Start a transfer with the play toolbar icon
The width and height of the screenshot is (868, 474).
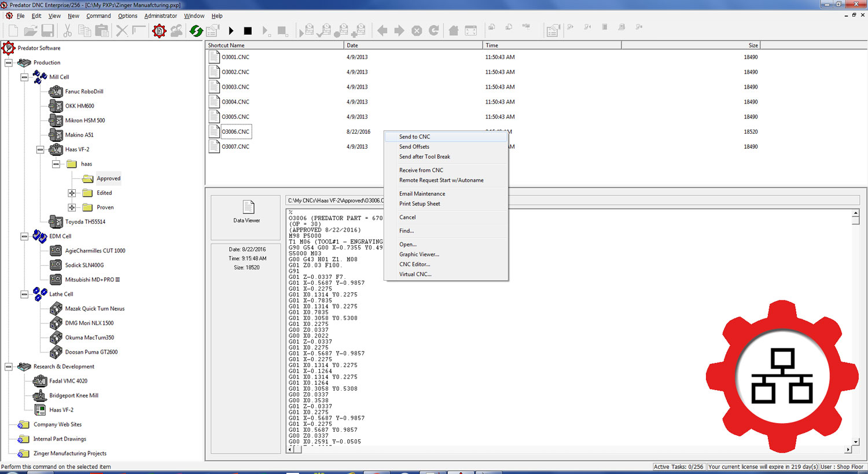coord(231,31)
